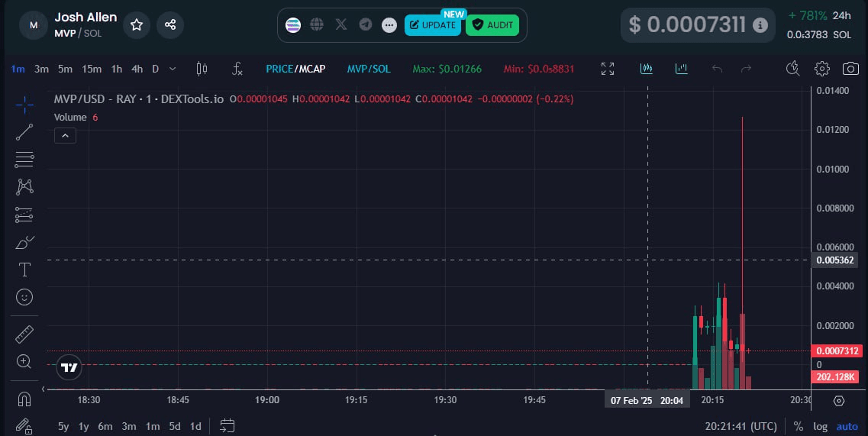The width and height of the screenshot is (868, 436).
Task: Collapse the indicator legend chevron
Action: click(66, 136)
